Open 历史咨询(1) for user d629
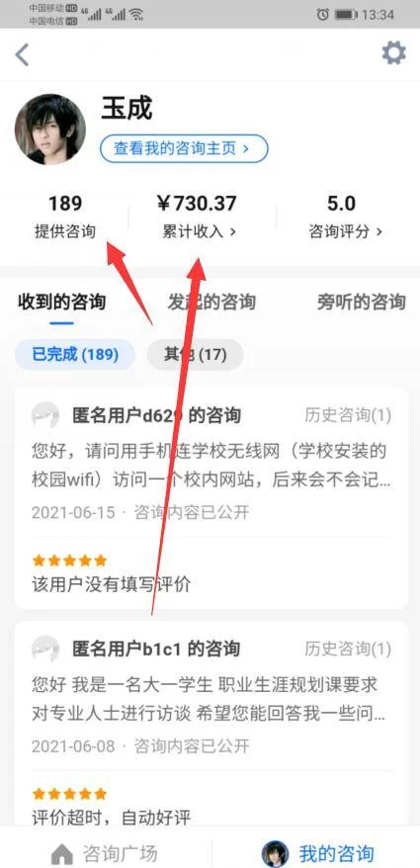The width and height of the screenshot is (420, 868). tap(348, 415)
